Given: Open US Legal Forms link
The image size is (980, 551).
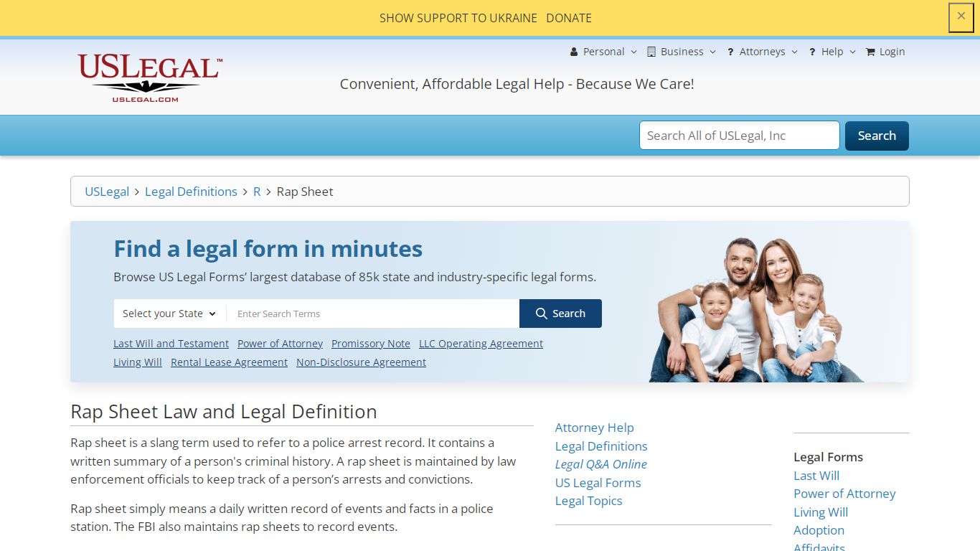Looking at the screenshot, I should 598,483.
